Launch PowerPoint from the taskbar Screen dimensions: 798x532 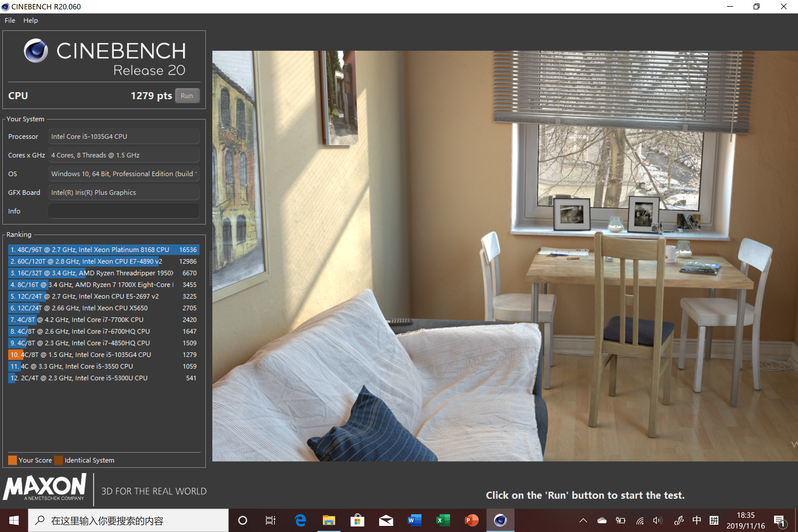click(x=472, y=520)
